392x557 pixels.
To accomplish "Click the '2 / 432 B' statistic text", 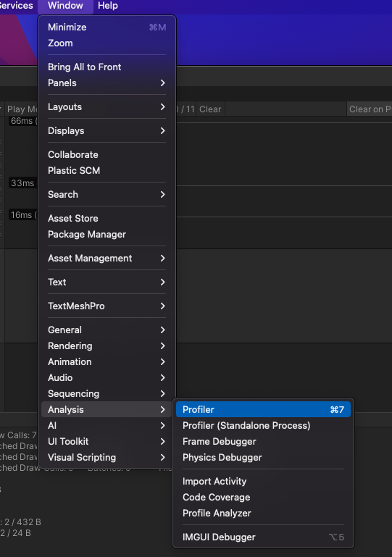I will point(22,522).
